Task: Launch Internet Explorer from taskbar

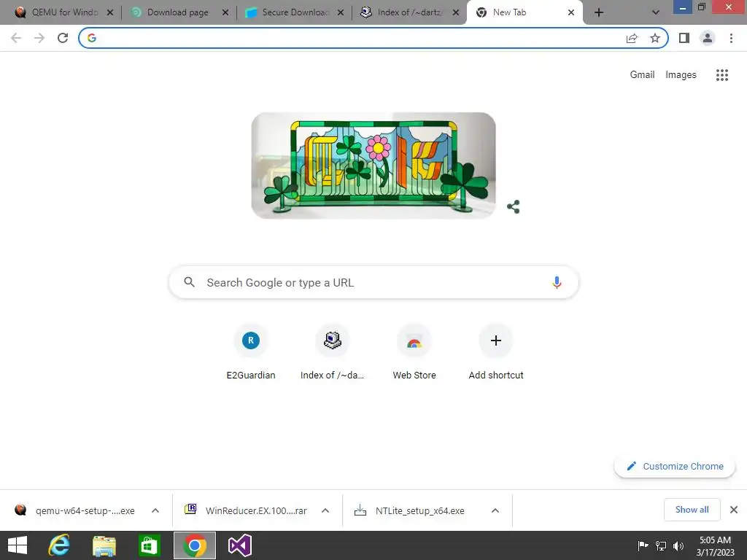Action: tap(59, 545)
